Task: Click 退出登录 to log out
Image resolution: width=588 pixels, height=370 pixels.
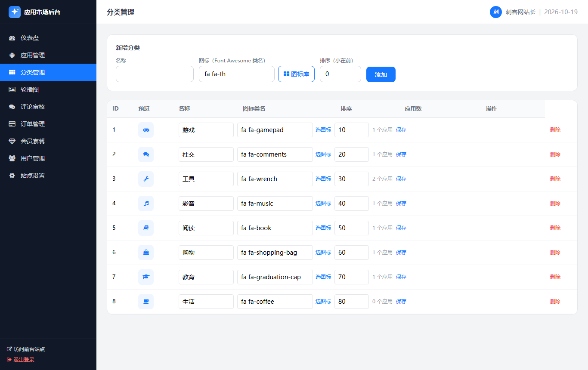Action: (21, 360)
